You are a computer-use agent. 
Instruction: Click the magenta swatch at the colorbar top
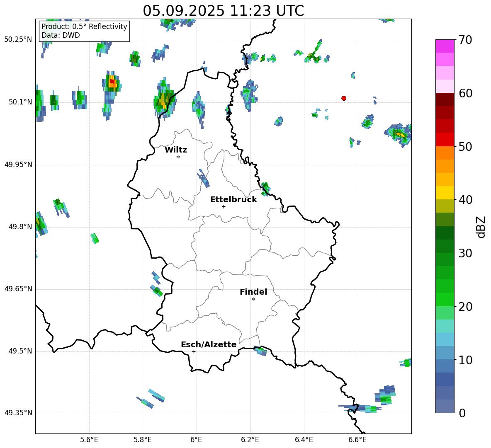445,46
